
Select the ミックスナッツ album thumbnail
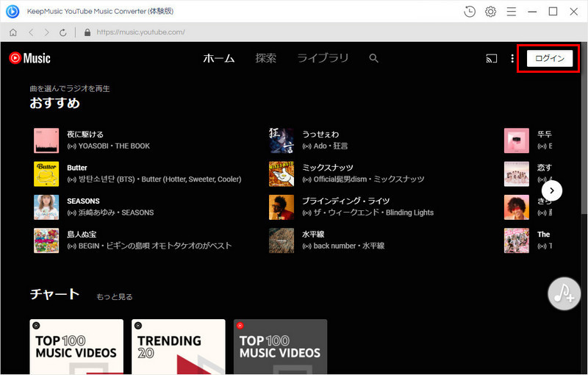tap(282, 174)
